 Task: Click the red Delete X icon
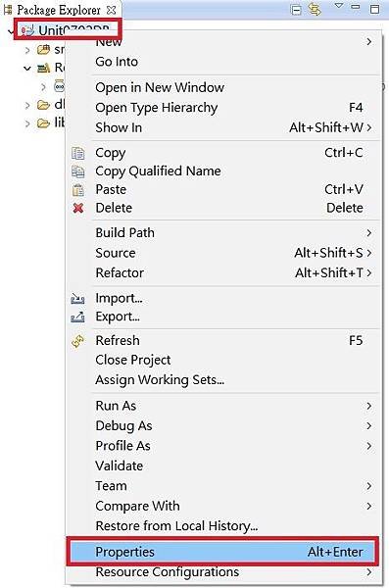coord(78,208)
